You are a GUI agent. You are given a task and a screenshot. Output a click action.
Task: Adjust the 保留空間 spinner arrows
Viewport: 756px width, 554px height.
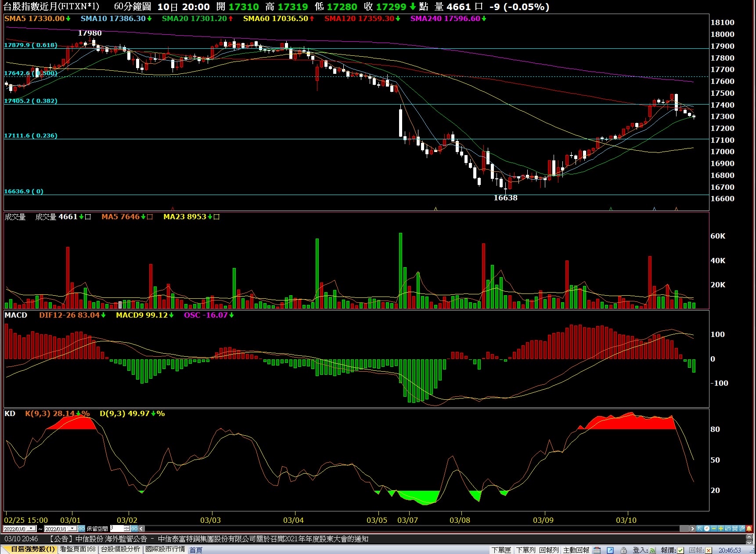coord(127,529)
